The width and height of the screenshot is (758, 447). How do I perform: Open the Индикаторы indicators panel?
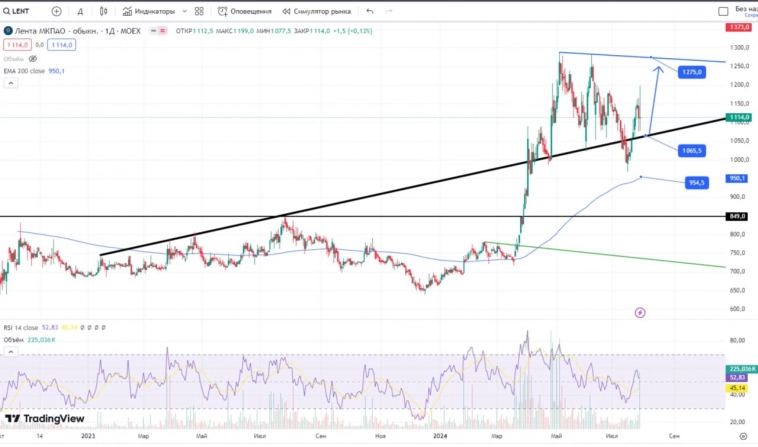click(x=149, y=11)
